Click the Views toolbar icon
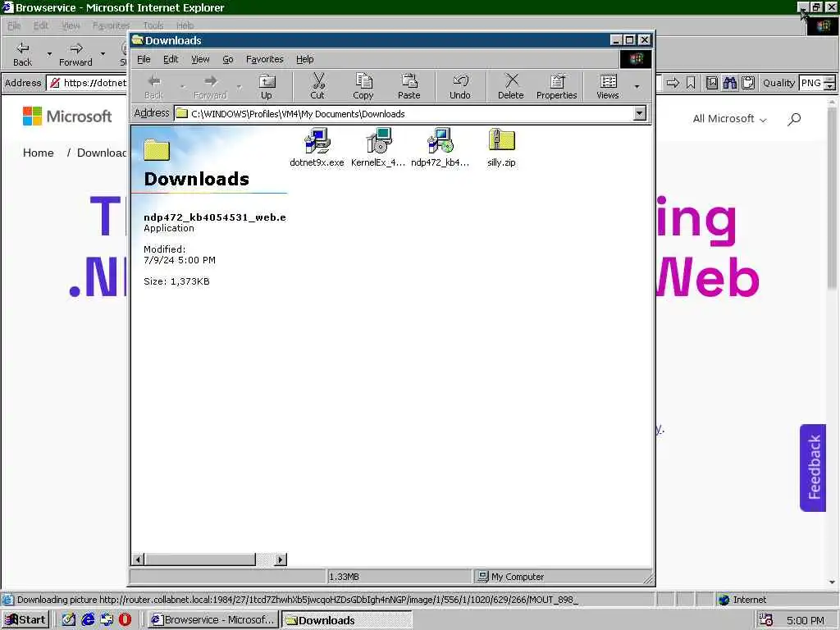This screenshot has width=840, height=630. 608,87
